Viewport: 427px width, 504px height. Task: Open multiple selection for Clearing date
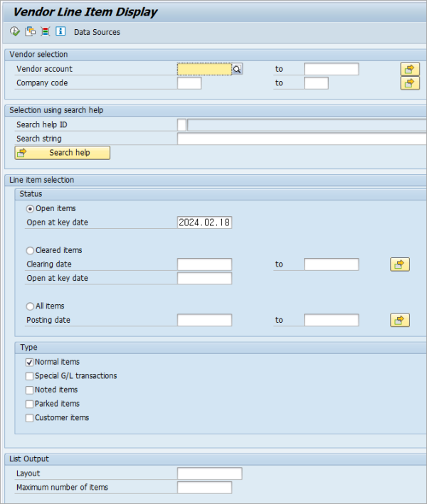point(400,264)
